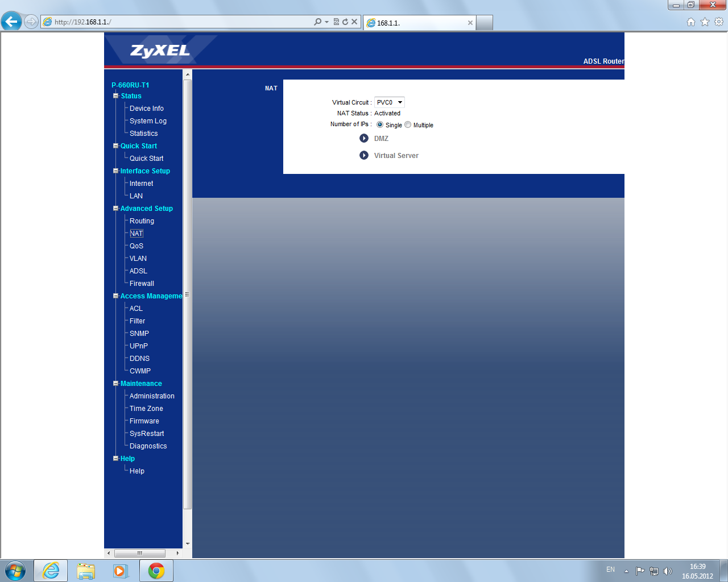Image resolution: width=728 pixels, height=582 pixels.
Task: Open System Log menu item
Action: [148, 121]
